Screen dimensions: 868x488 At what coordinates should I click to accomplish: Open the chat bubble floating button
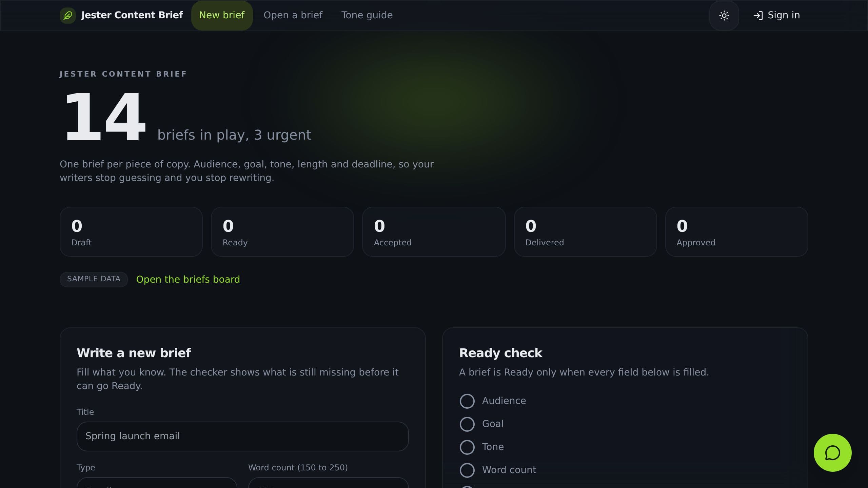[832, 452]
